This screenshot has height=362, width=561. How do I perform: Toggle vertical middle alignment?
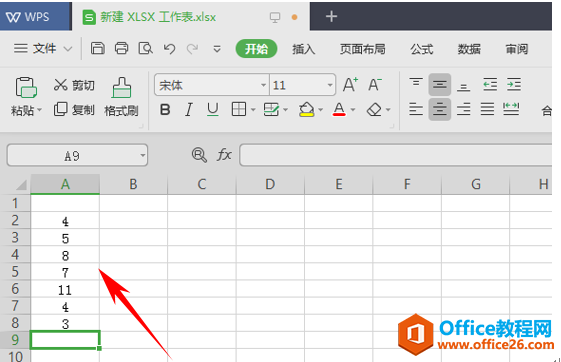pos(440,85)
